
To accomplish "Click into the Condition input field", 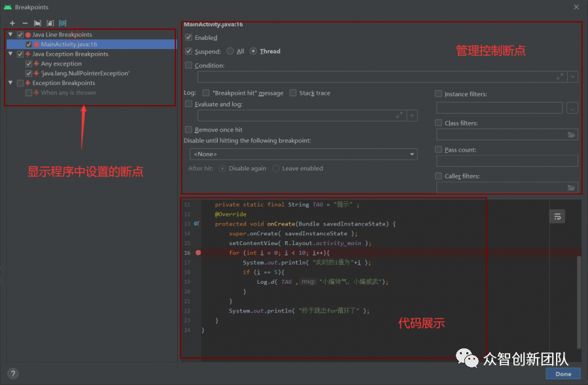I will [377, 77].
